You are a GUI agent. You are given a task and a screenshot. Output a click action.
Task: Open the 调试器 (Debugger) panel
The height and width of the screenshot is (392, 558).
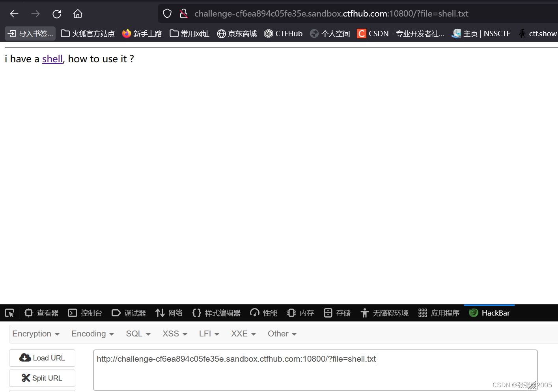point(129,312)
